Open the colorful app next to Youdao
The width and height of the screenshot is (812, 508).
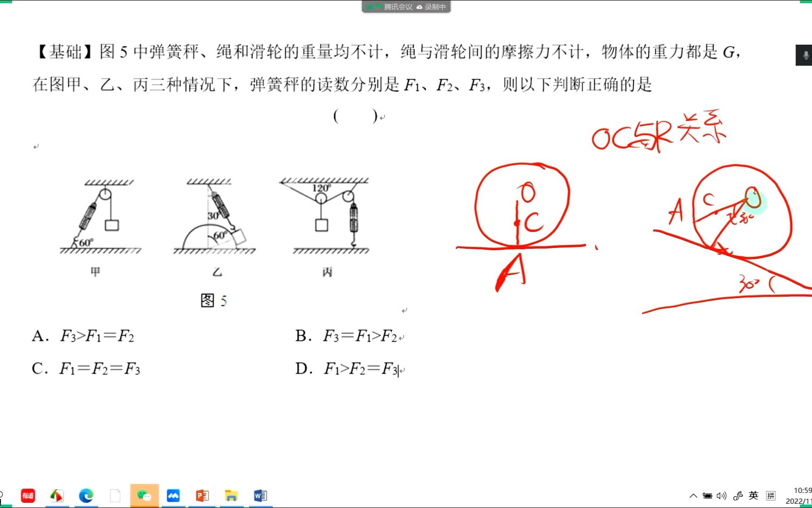[x=57, y=495]
